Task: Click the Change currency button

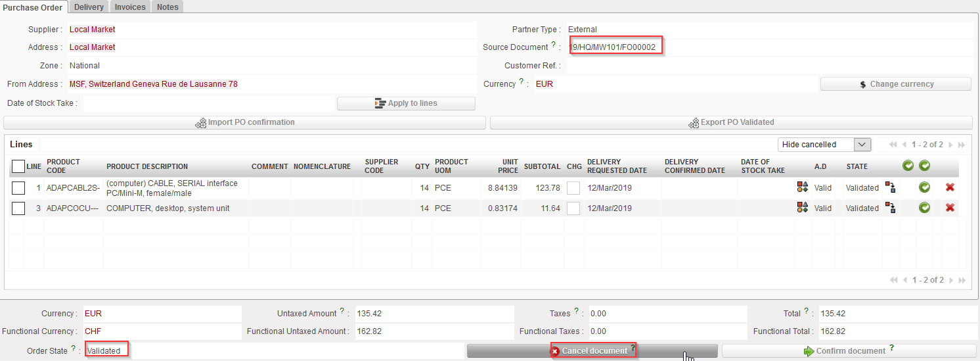Action: coord(895,84)
